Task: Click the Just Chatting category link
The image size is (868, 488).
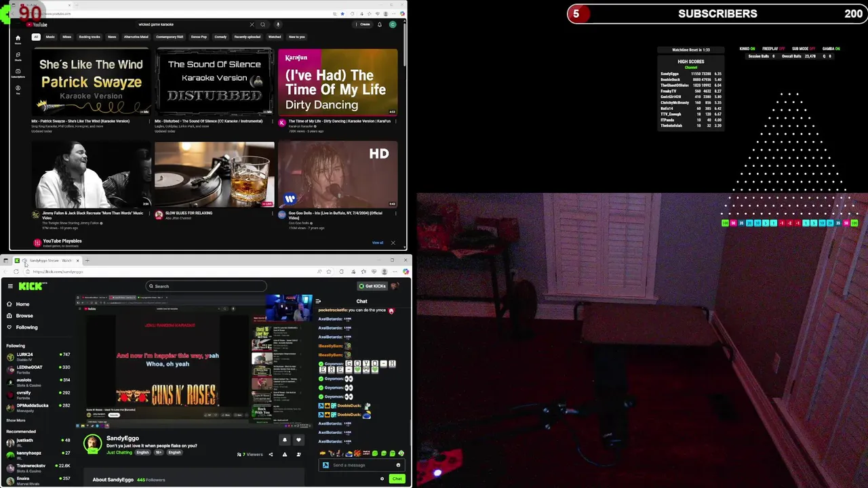Action: (119, 452)
